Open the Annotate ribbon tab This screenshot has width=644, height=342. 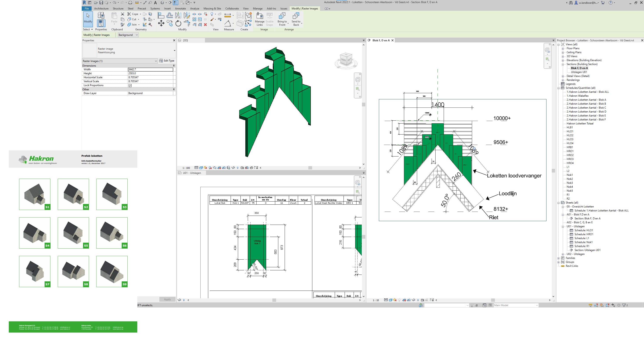coord(180,9)
